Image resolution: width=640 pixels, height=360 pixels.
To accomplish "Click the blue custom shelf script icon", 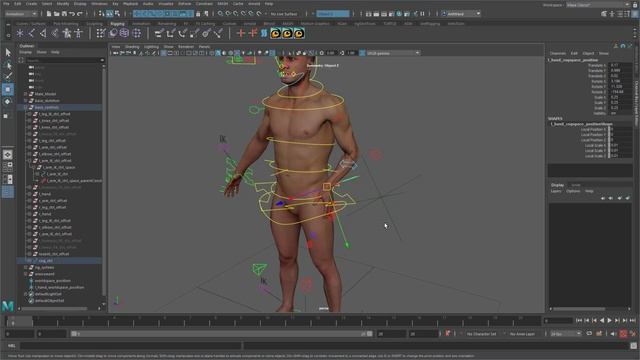I will (x=264, y=33).
